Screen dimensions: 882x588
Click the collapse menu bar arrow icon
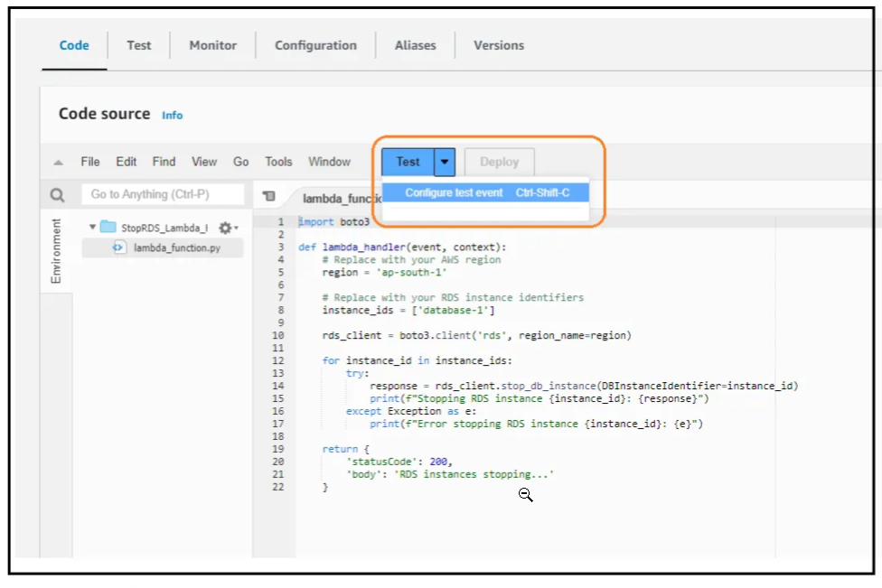(x=59, y=163)
